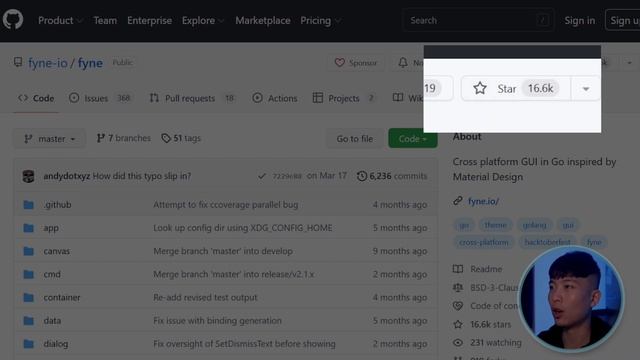The width and height of the screenshot is (640, 360).
Task: Open the Product menu
Action: point(60,20)
